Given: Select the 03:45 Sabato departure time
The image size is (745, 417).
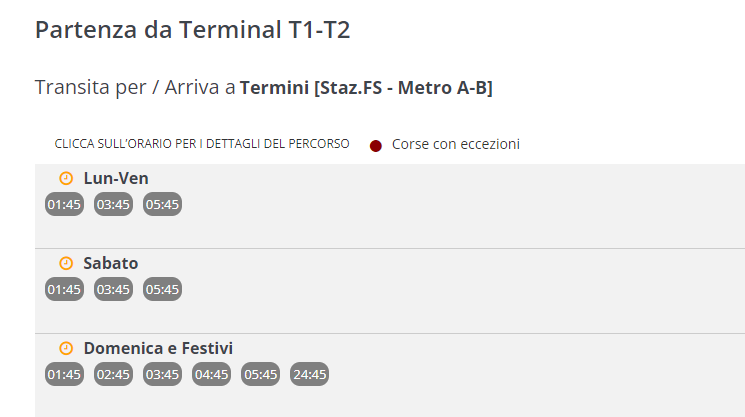Looking at the screenshot, I should coord(113,289).
